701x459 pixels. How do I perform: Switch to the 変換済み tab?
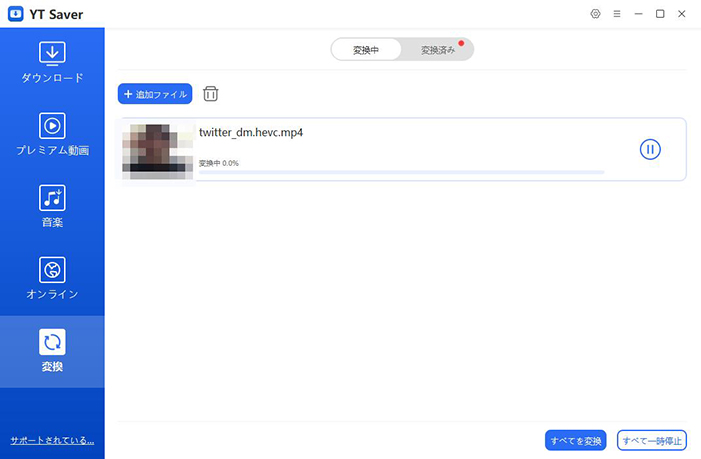[438, 50]
